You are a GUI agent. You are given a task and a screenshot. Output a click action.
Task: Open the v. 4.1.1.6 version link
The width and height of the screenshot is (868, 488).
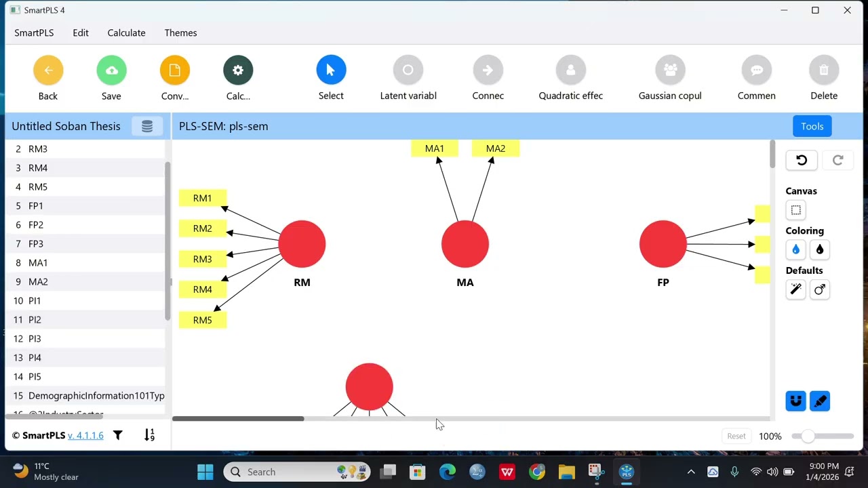85,435
